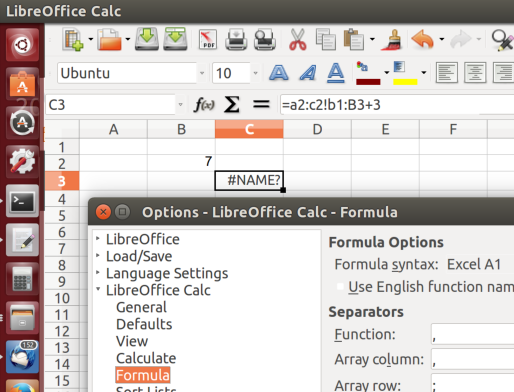This screenshot has width=514, height=392.
Task: Align cell text left
Action: point(447,72)
